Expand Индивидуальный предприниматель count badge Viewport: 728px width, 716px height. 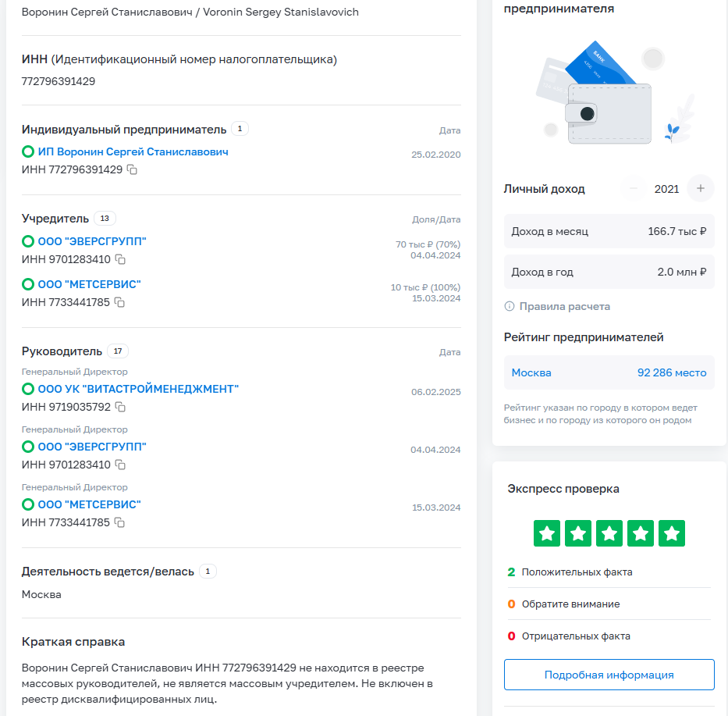[x=240, y=129]
